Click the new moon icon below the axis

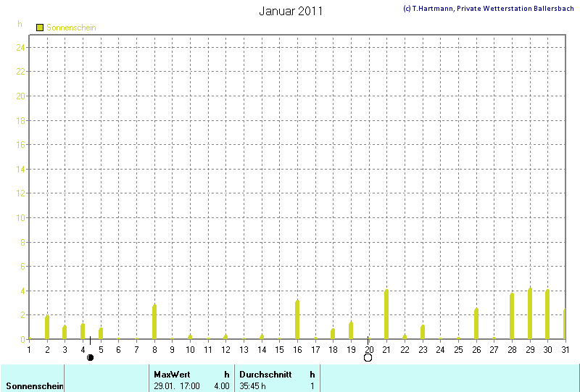(x=90, y=357)
